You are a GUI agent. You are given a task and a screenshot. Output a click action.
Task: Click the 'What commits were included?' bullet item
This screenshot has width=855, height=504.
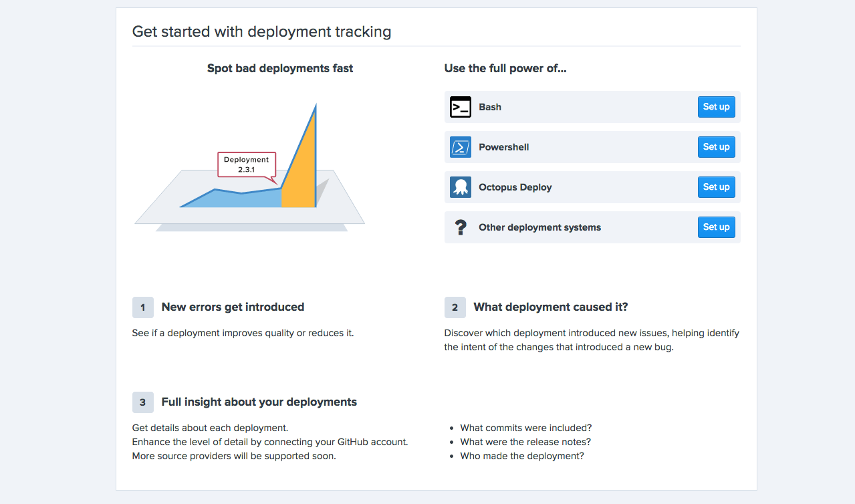tap(525, 427)
